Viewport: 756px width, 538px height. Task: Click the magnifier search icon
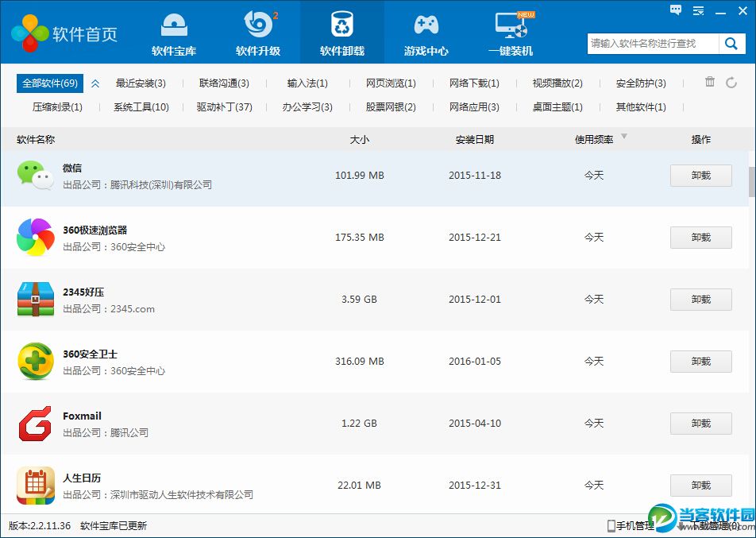tap(730, 44)
